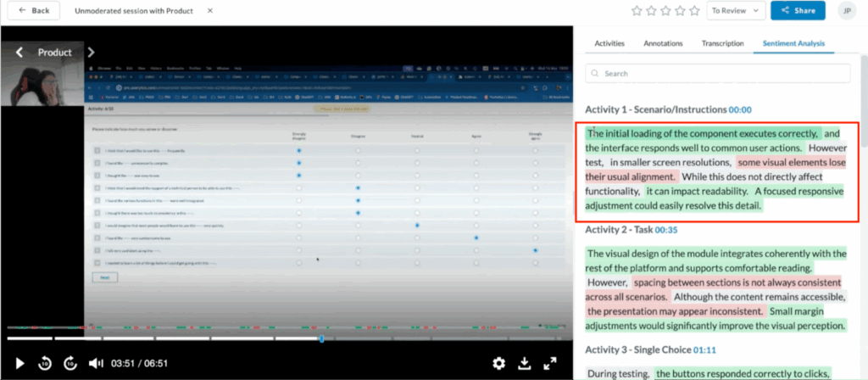Close the unmoderated session title
This screenshot has width=868, height=380.
pos(209,11)
